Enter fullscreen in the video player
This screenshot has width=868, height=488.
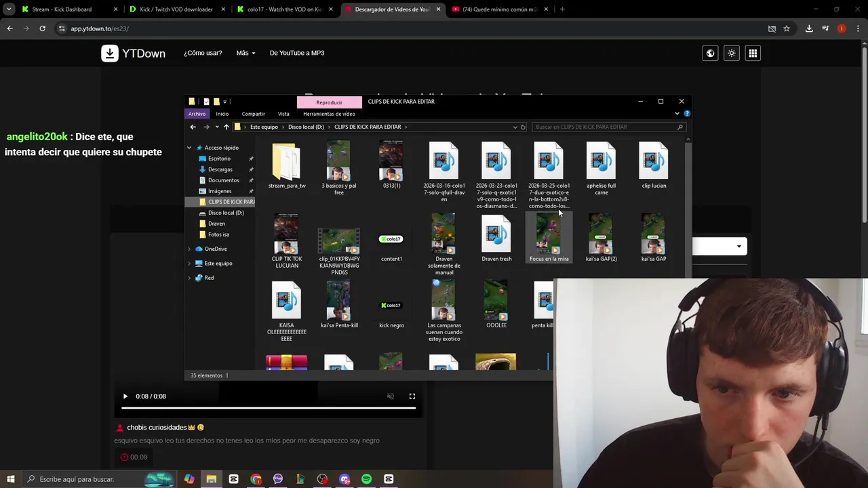coord(412,396)
